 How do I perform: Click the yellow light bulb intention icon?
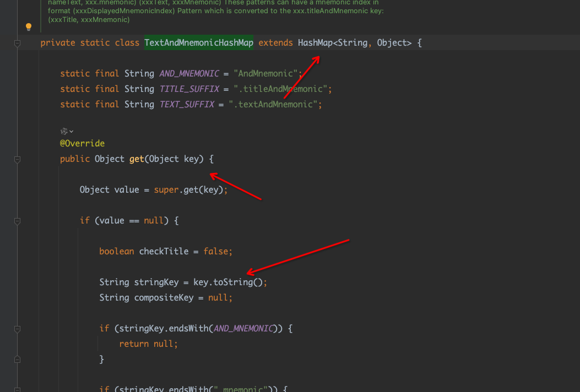point(29,27)
